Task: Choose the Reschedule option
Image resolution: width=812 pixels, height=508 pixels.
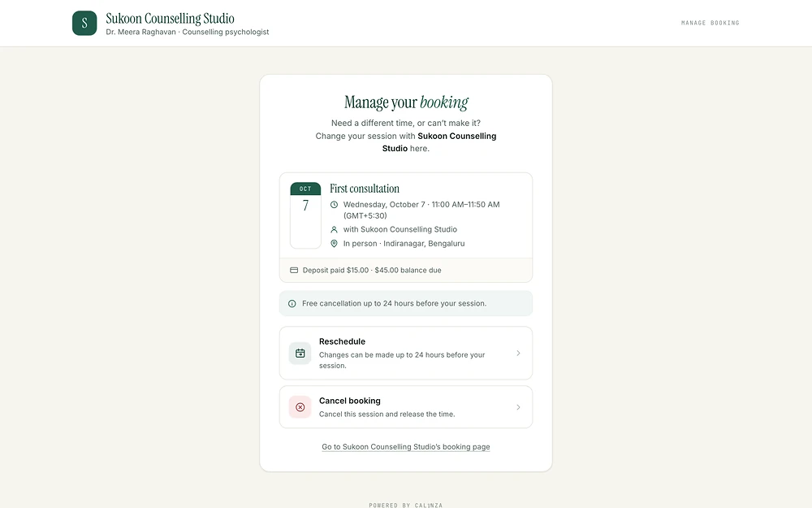Action: pos(406,353)
